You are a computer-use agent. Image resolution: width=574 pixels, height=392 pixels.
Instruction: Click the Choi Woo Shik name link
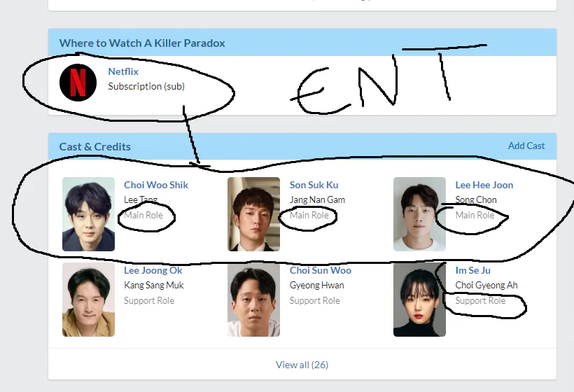pos(156,185)
